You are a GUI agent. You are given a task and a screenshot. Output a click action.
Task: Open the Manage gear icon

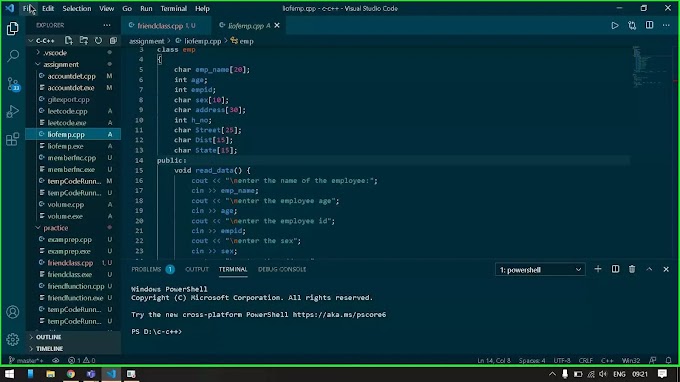click(x=13, y=339)
